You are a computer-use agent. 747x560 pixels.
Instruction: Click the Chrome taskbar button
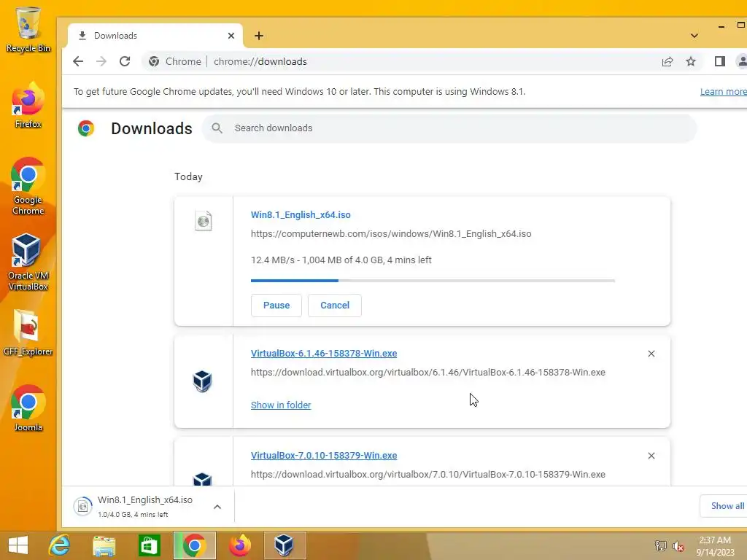click(194, 545)
